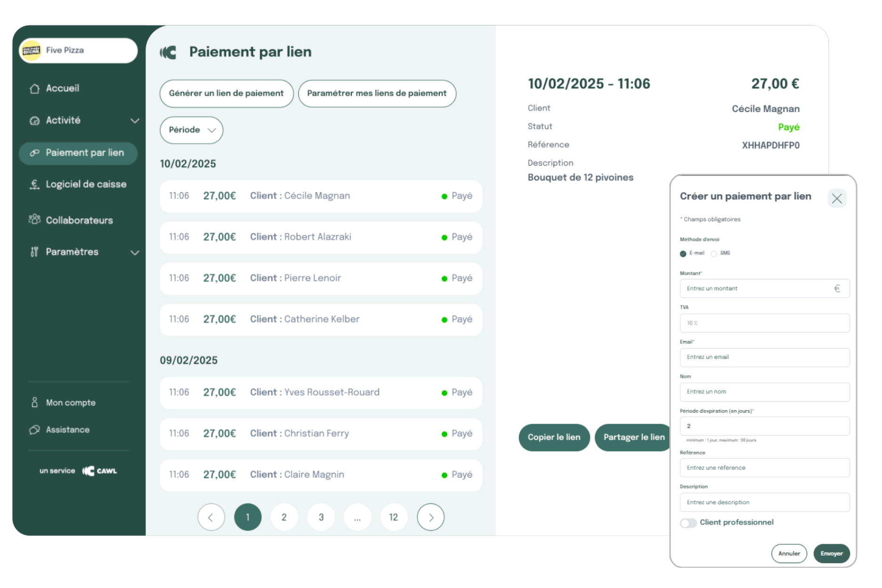Click the Activité gauge icon

[34, 120]
